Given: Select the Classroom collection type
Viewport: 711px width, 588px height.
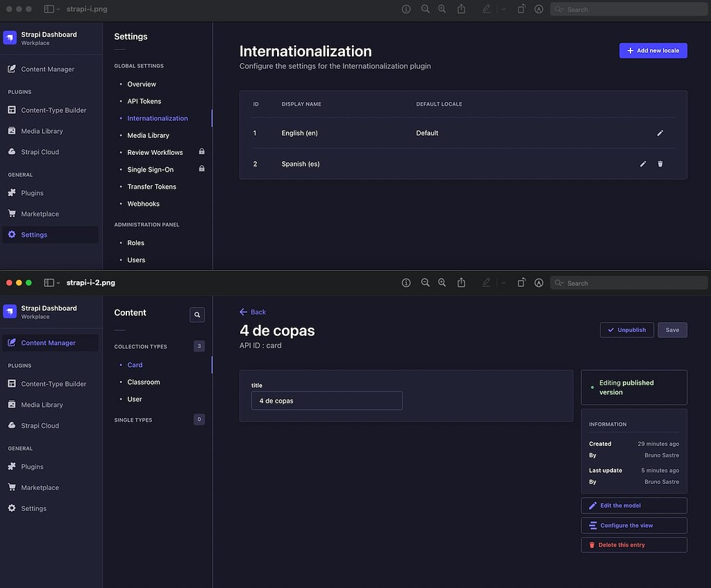Looking at the screenshot, I should pos(143,382).
